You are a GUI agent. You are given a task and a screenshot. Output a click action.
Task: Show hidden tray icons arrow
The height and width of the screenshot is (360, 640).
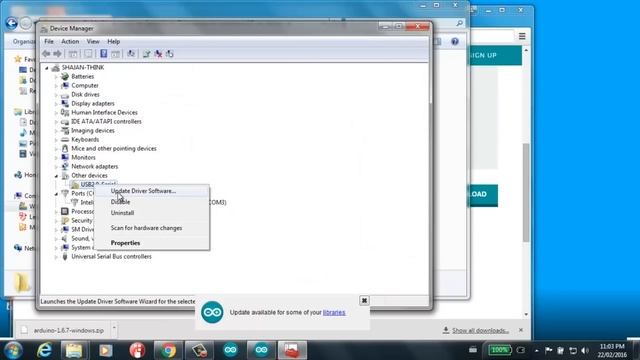(536, 350)
